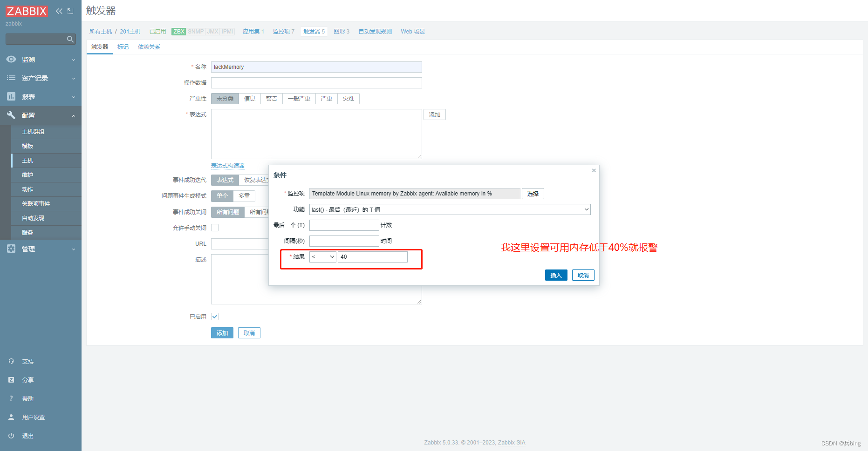Focus the 结果 value field with 40
Screen dimensions: 868x451
pos(373,257)
